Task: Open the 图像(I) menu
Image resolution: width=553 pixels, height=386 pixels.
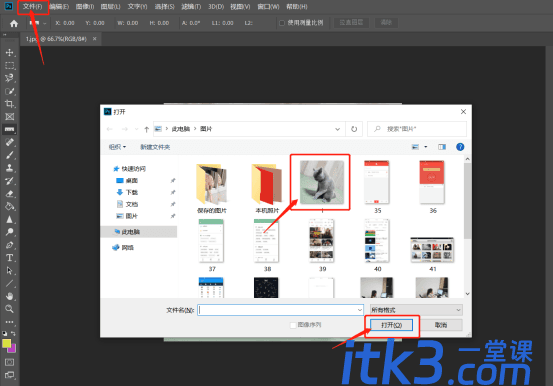Action: tap(85, 7)
